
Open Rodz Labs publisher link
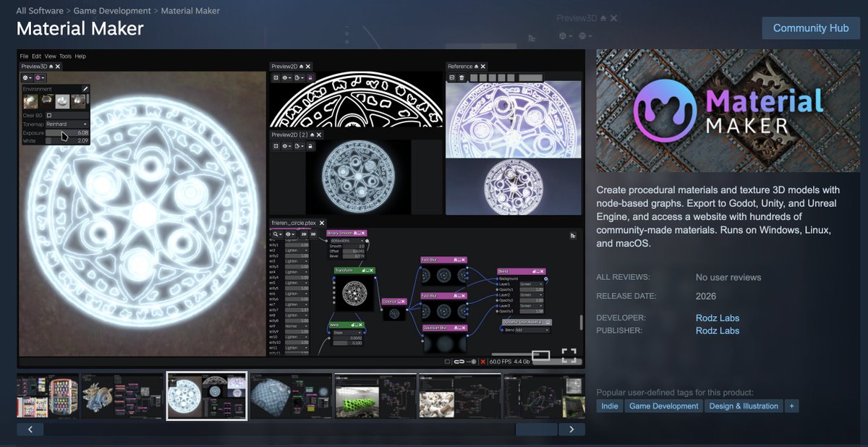coord(718,331)
